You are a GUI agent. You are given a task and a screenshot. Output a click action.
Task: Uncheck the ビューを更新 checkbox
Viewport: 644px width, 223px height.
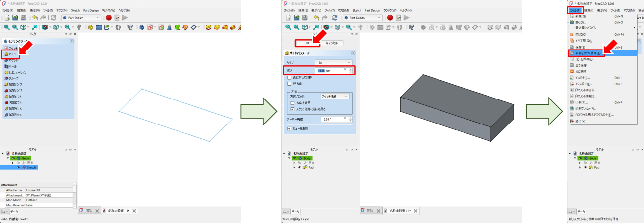point(289,128)
